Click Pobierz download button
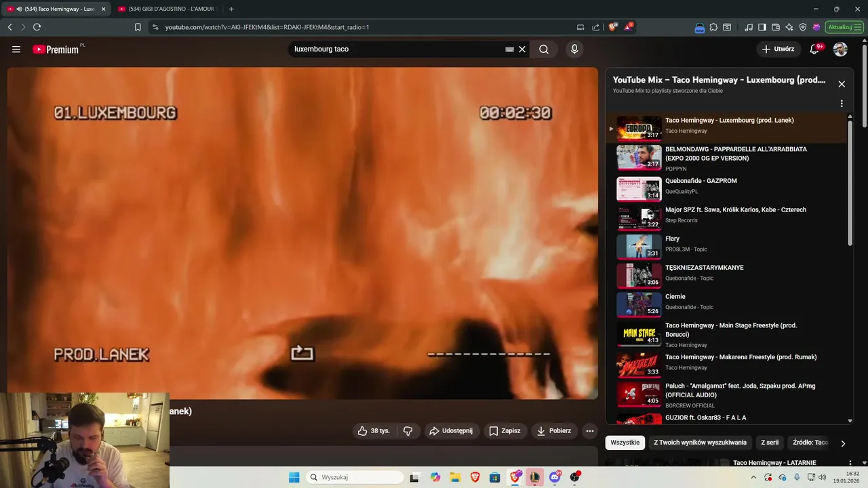 pyautogui.click(x=554, y=430)
